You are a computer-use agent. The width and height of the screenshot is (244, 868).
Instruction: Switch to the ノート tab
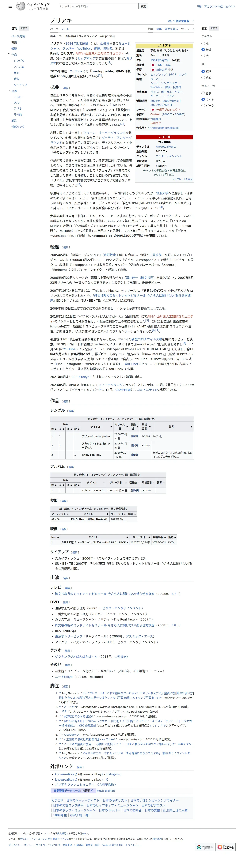tap(65, 29)
